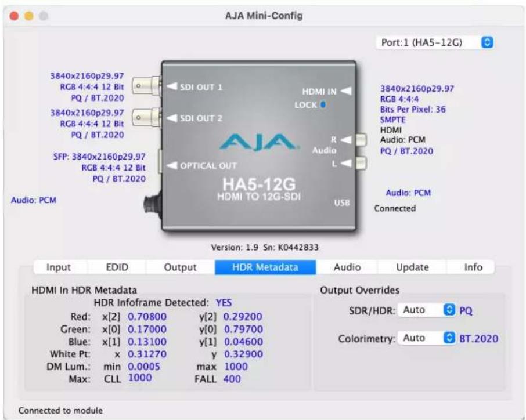526x420 pixels.
Task: Switch to the EDID tab
Action: (117, 267)
